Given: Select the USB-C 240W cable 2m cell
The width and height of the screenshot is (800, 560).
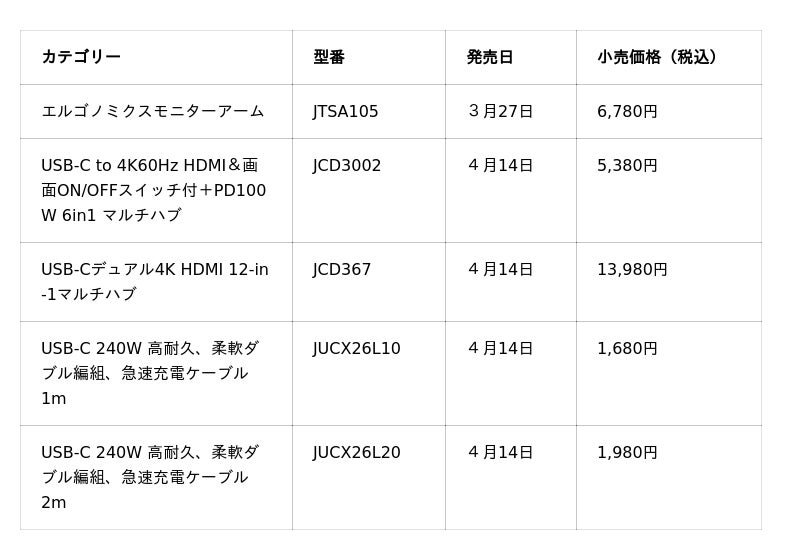Looking at the screenshot, I should 150,477.
